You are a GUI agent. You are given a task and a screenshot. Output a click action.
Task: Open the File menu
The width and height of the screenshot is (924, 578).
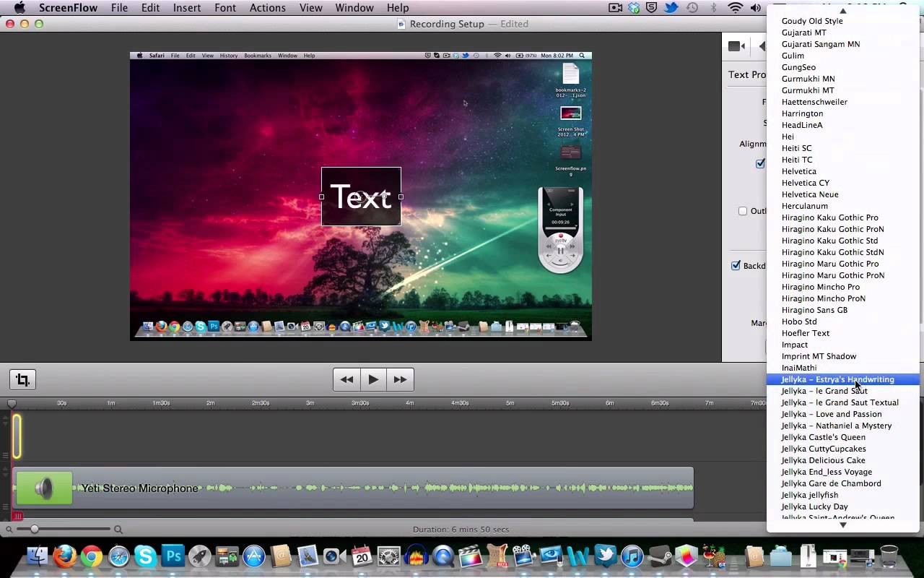tap(119, 8)
